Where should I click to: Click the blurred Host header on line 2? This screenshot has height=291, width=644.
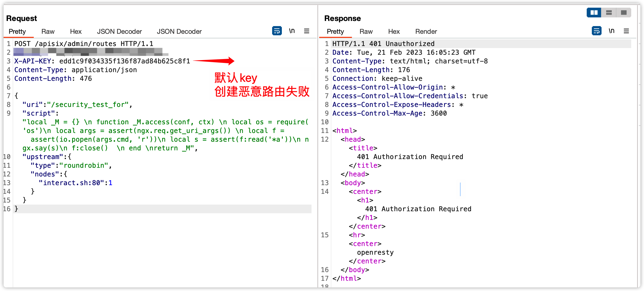click(91, 52)
